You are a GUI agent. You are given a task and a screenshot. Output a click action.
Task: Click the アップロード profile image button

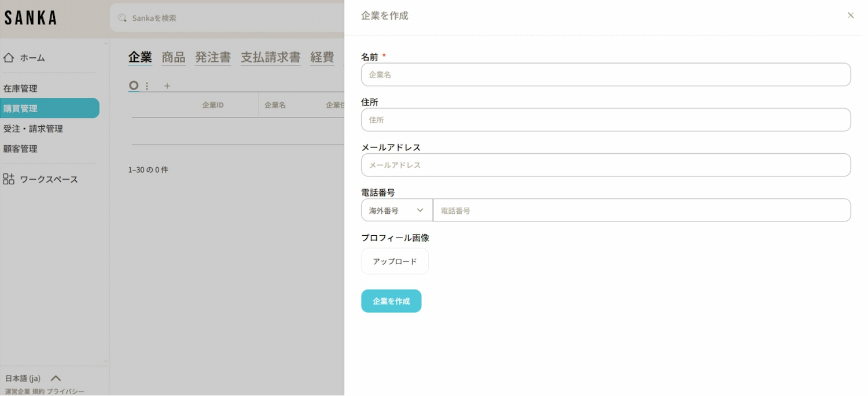click(395, 261)
